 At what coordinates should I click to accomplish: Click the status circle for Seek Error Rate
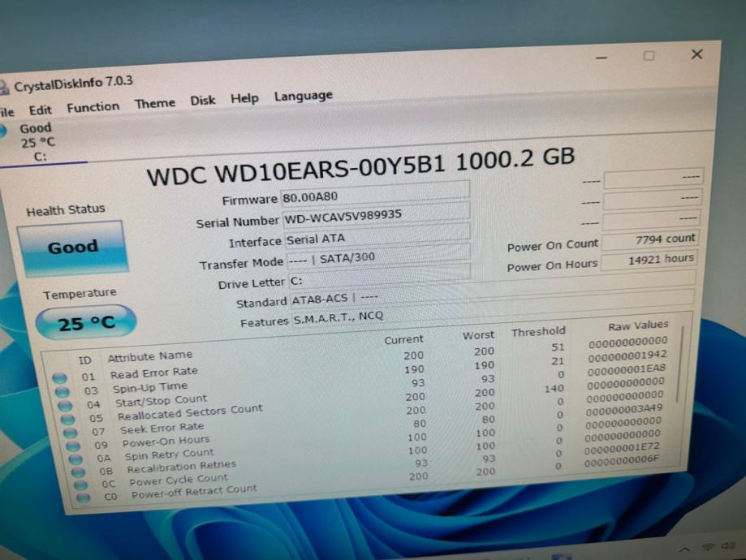71,433
